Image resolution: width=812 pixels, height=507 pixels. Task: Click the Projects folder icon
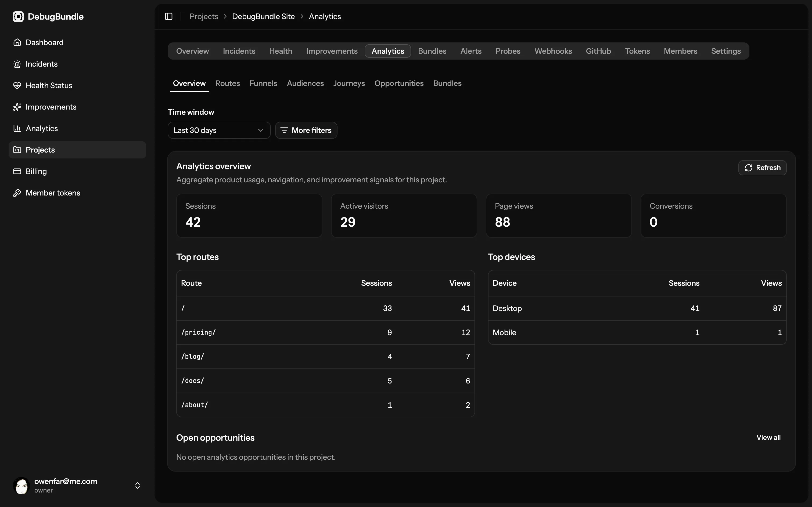17,150
